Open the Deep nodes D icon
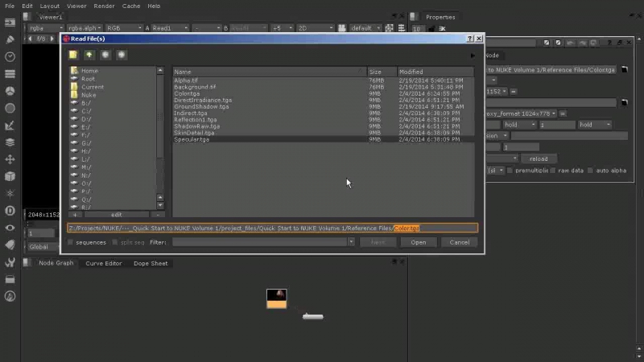This screenshot has width=644, height=362. pyautogui.click(x=10, y=211)
